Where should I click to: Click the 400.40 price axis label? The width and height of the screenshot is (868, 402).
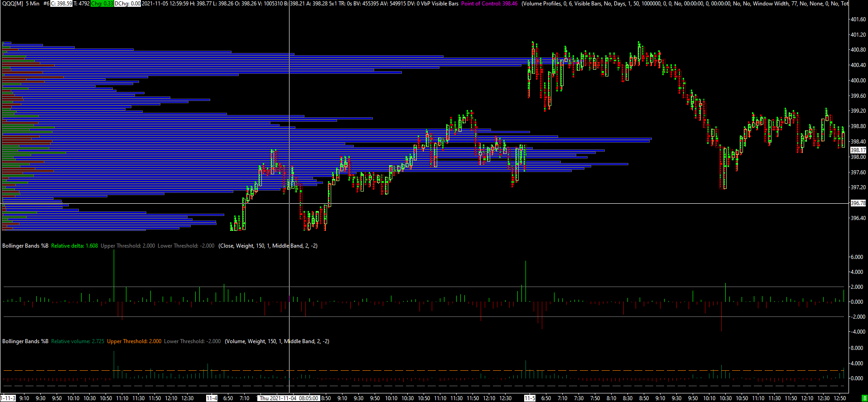point(858,65)
